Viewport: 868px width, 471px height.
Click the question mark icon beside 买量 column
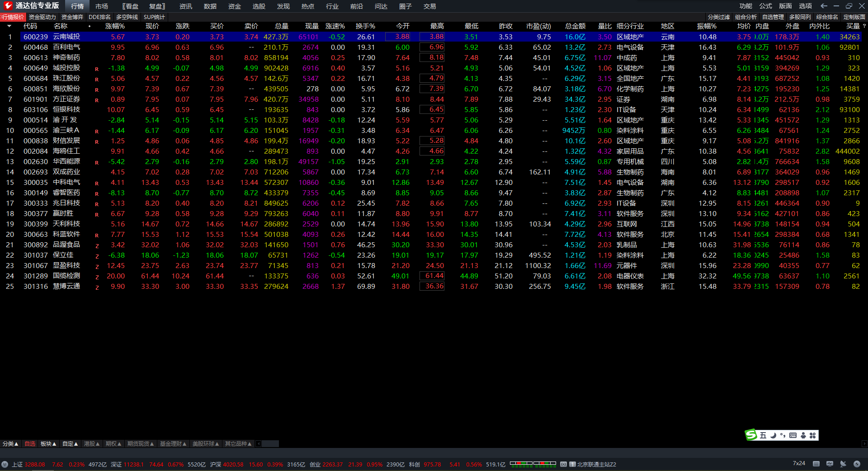tap(864, 26)
